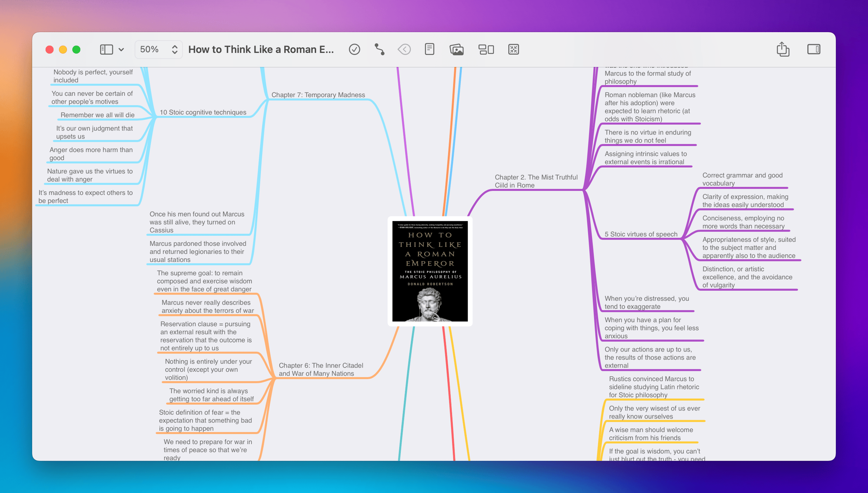Image resolution: width=868 pixels, height=493 pixels.
Task: Open the sidebar options chevron dropdown
Action: tap(121, 50)
